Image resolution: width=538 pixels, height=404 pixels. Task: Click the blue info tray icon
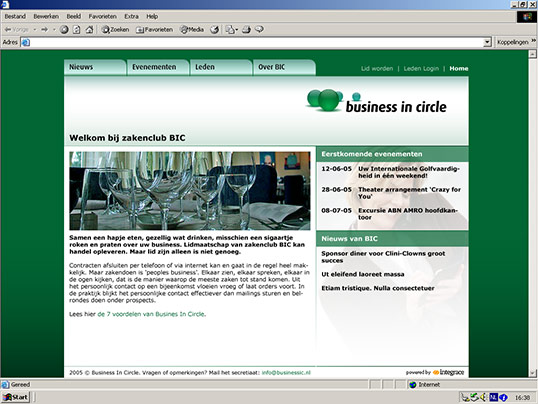[x=503, y=397]
